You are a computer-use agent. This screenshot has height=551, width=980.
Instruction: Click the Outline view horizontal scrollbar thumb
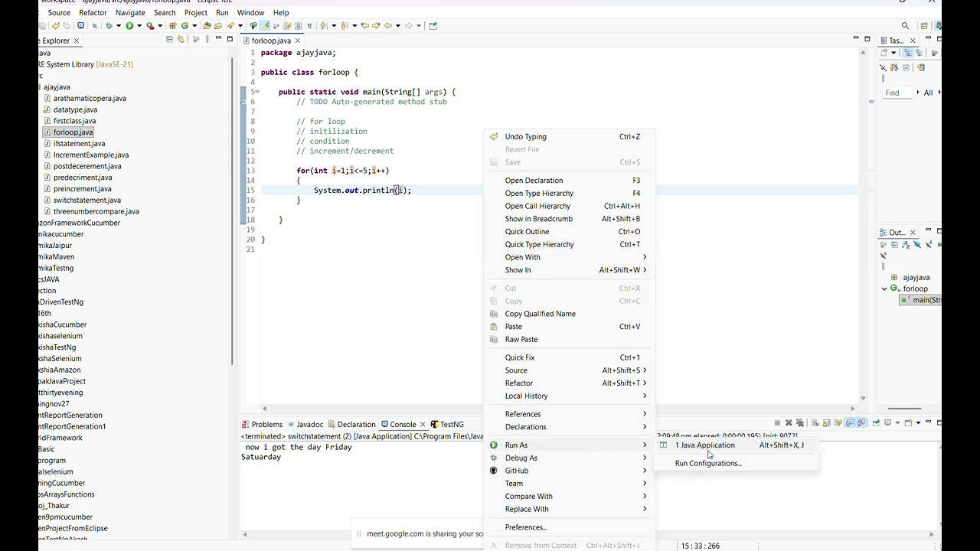click(905, 408)
